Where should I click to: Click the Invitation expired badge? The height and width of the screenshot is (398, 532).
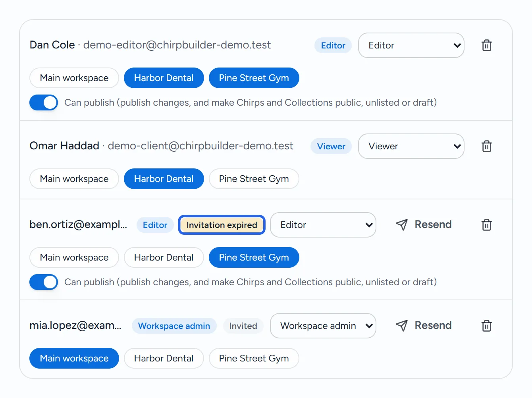pos(222,225)
